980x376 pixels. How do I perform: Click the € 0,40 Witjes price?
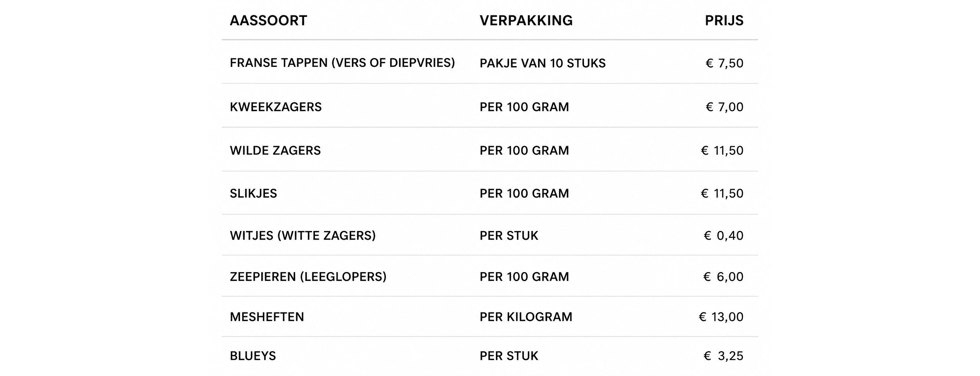[723, 236]
